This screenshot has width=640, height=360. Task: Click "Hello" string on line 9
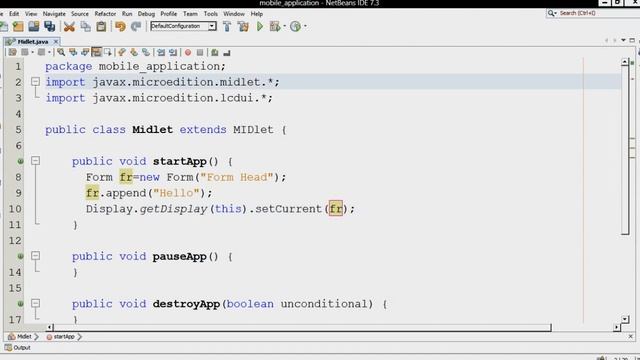[x=176, y=193]
